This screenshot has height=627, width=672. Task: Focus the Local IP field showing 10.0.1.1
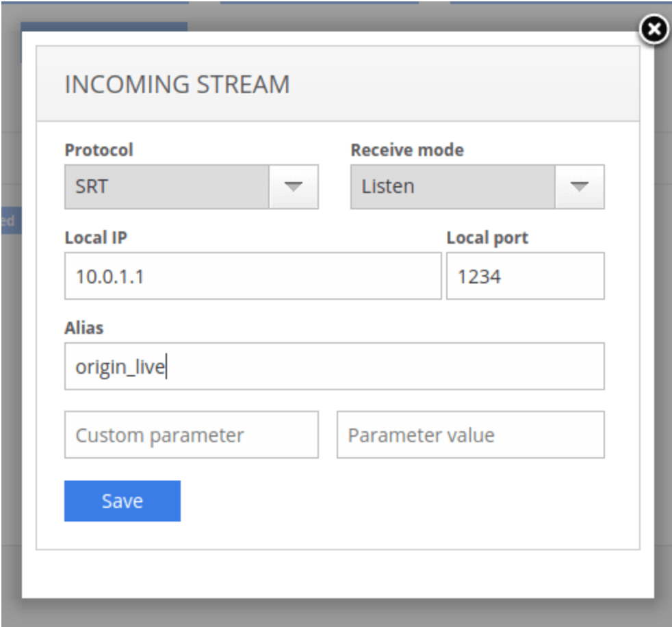pos(253,276)
